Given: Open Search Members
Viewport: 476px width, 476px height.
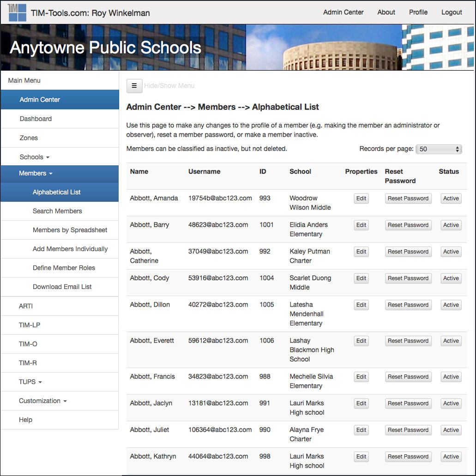Looking at the screenshot, I should pyautogui.click(x=60, y=211).
